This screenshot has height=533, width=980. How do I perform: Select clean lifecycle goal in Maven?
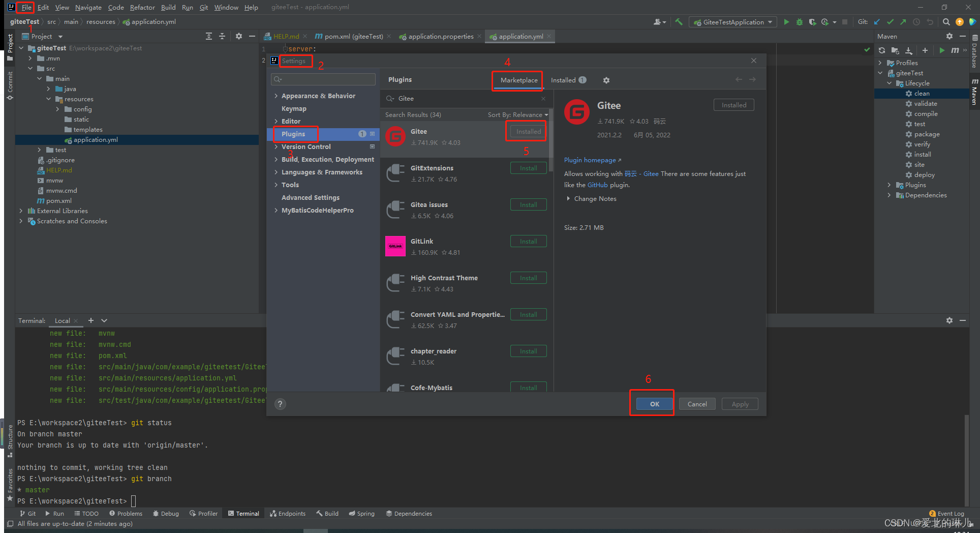(x=922, y=94)
